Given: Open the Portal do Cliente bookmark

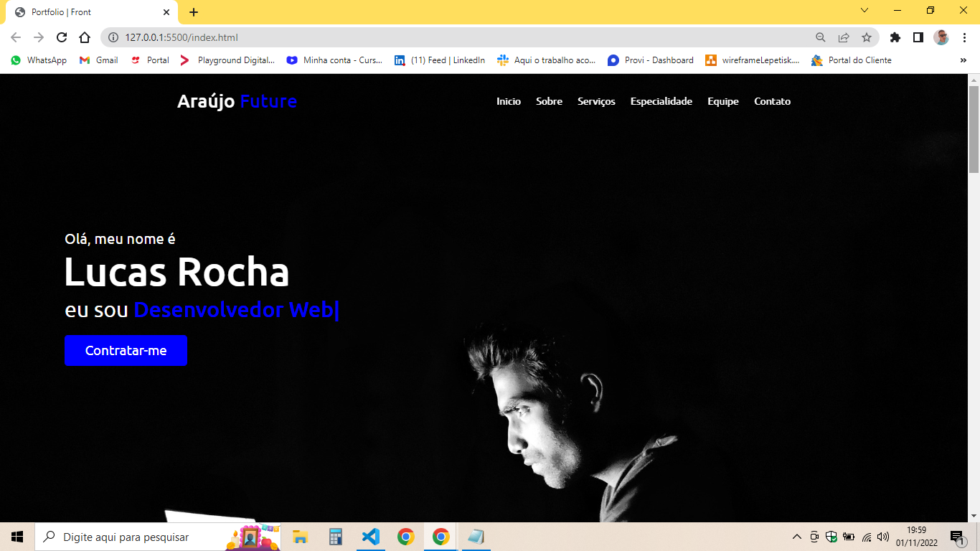Looking at the screenshot, I should 851,60.
